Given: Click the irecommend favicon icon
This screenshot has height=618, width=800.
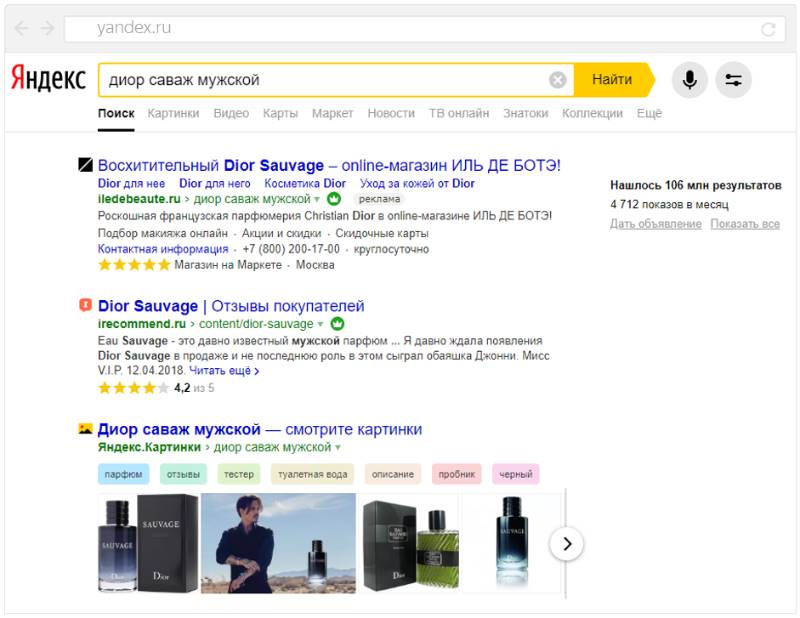Looking at the screenshot, I should (x=85, y=305).
